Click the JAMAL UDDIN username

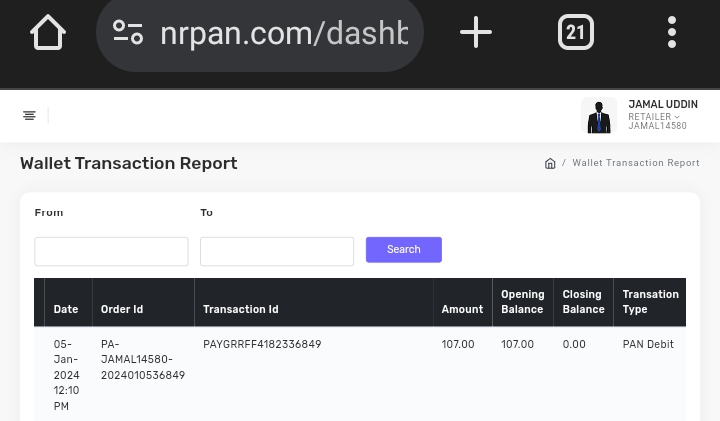[x=662, y=104]
